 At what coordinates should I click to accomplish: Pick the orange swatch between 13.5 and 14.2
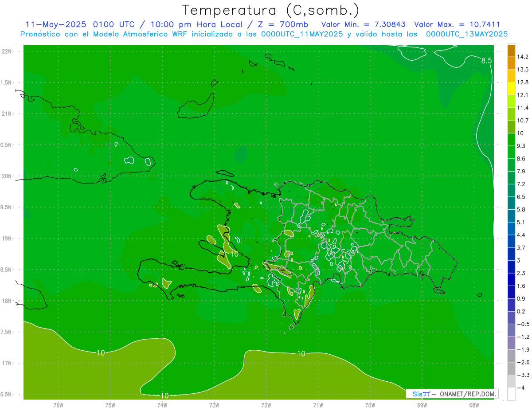(x=511, y=63)
